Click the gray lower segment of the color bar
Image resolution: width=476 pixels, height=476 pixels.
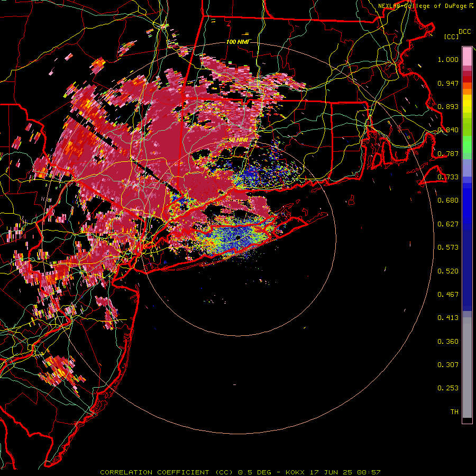pos(467,368)
